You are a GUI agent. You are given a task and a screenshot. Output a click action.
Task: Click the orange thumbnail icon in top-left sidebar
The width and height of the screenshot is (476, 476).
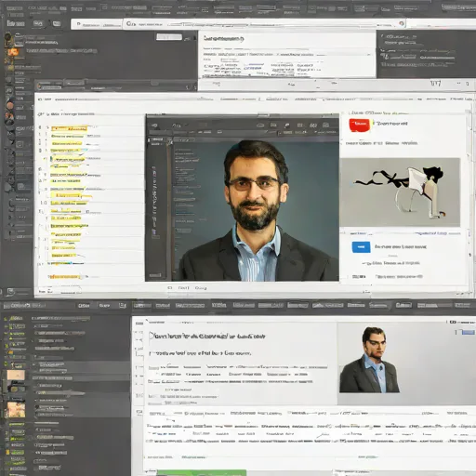tap(13, 52)
